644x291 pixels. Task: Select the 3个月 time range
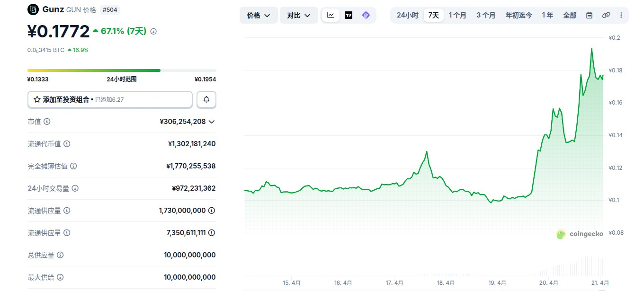[x=486, y=15]
